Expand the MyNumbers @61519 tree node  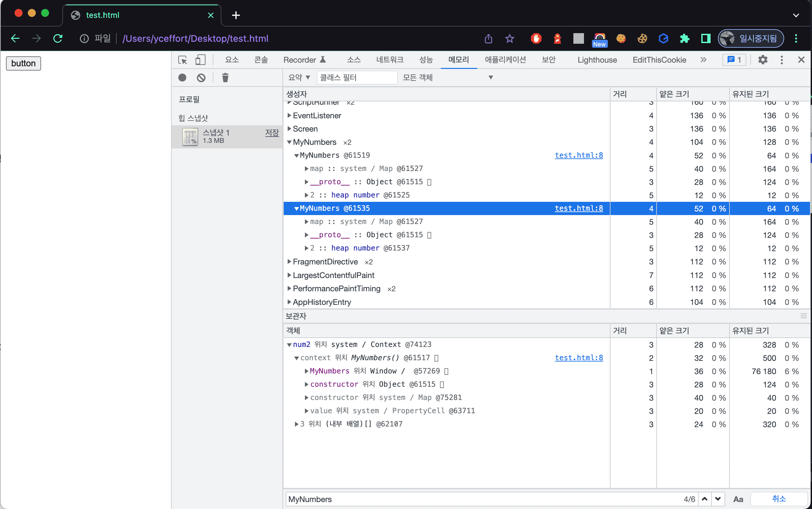(x=297, y=155)
